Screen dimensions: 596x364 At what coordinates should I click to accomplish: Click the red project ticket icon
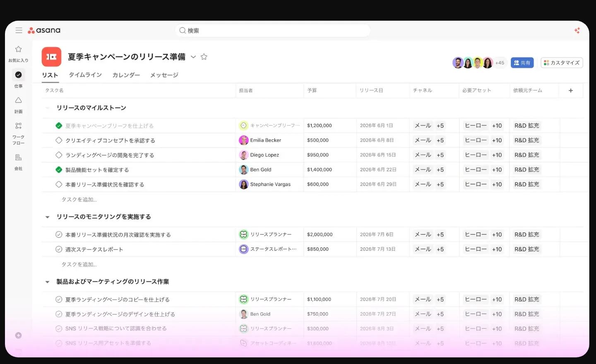(51, 57)
